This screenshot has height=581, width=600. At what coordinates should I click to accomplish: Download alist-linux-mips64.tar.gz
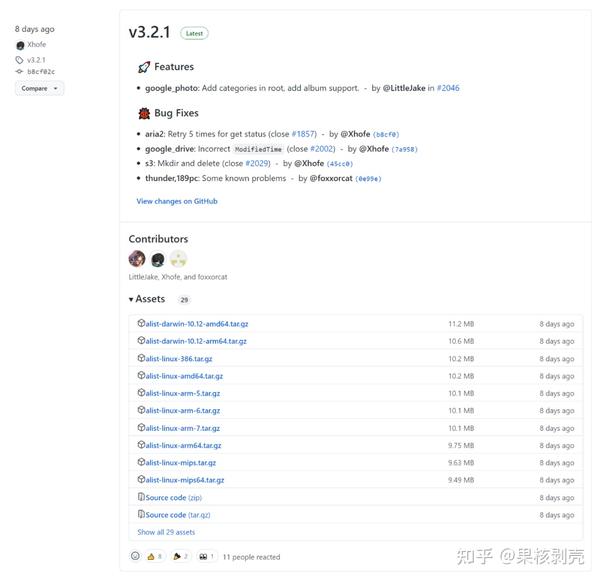[184, 480]
